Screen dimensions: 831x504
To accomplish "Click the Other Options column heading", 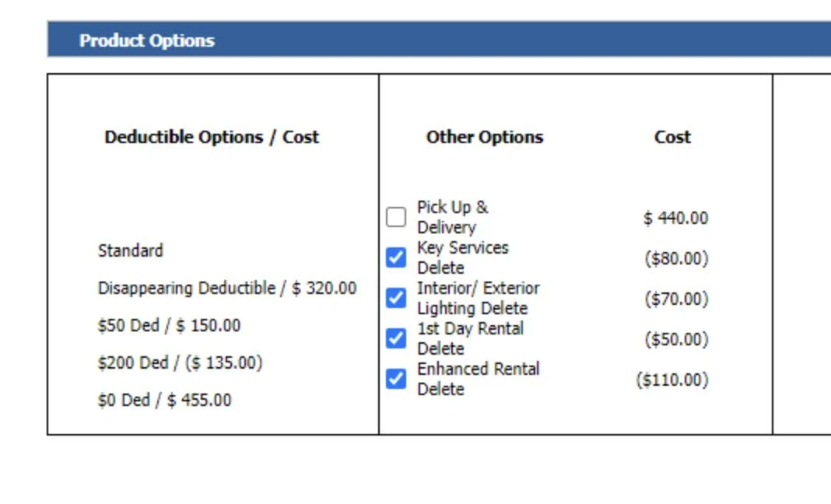I will click(484, 137).
